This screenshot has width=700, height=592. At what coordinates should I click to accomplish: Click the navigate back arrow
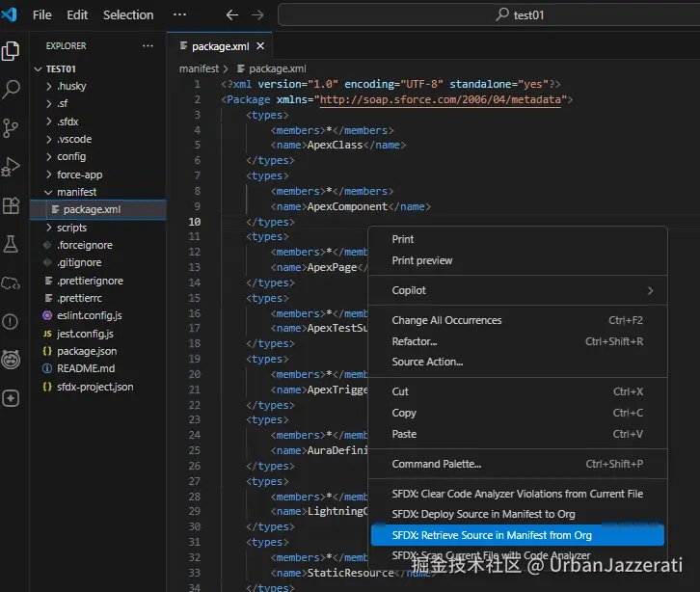point(231,15)
